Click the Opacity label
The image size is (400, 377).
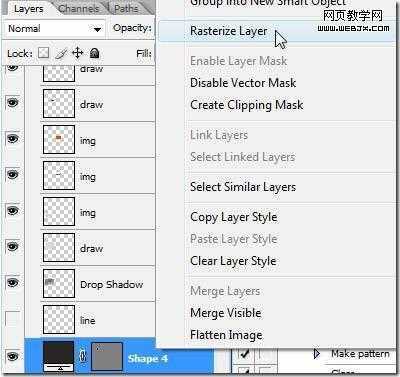pos(132,28)
